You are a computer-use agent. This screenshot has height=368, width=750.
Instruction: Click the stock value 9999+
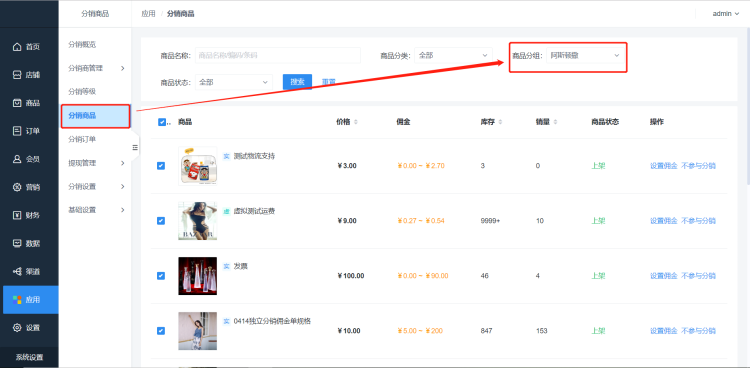pyautogui.click(x=490, y=221)
